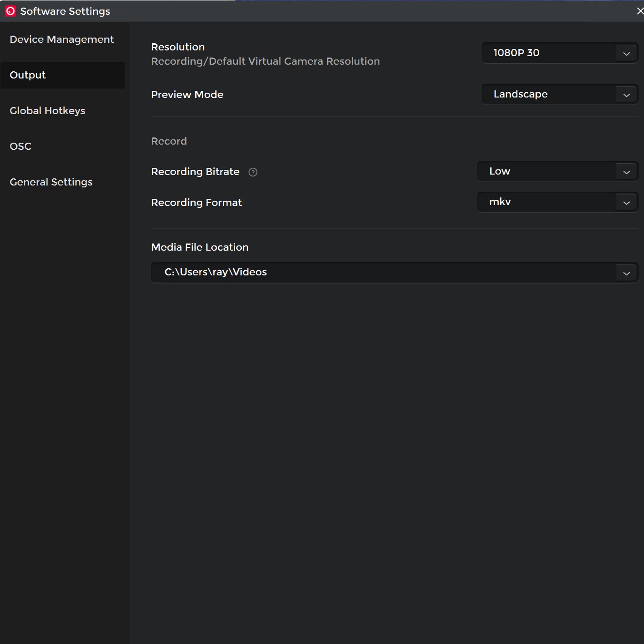Click the chevron arrow on the Landscape box
The height and width of the screenshot is (644, 644).
(626, 95)
